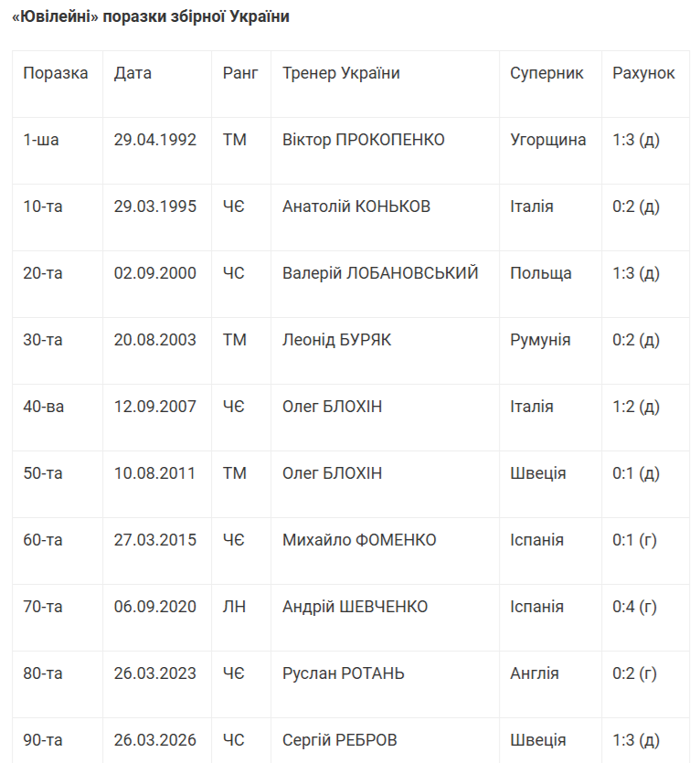Click the table title «Ювілейні» поразки збірної України
Screen dimensions: 700x763
tap(151, 17)
